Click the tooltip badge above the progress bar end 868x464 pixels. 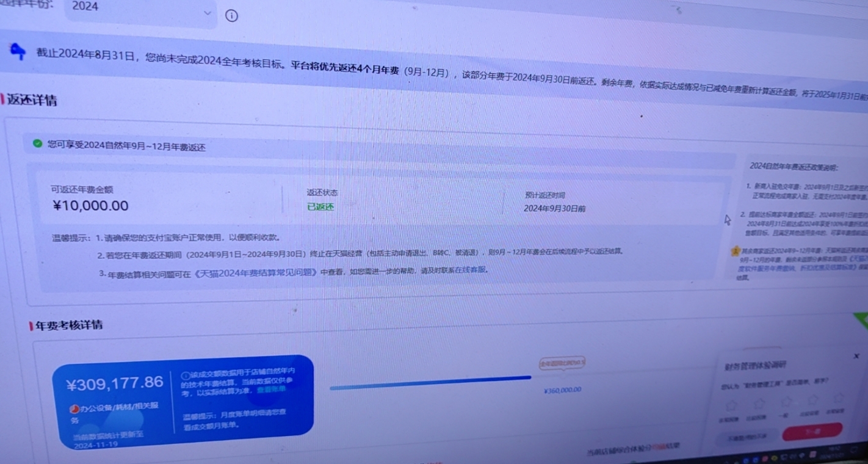click(x=562, y=364)
